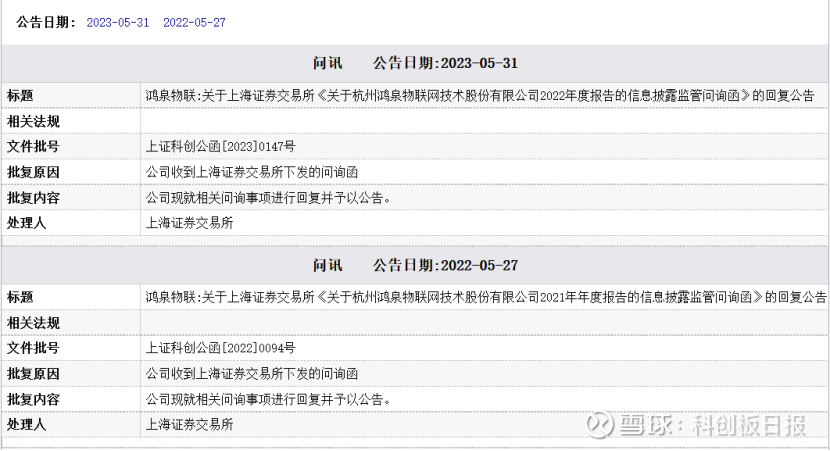830x451 pixels.
Task: Click the 批复内容 label in the 2022 section
Action: point(33,400)
